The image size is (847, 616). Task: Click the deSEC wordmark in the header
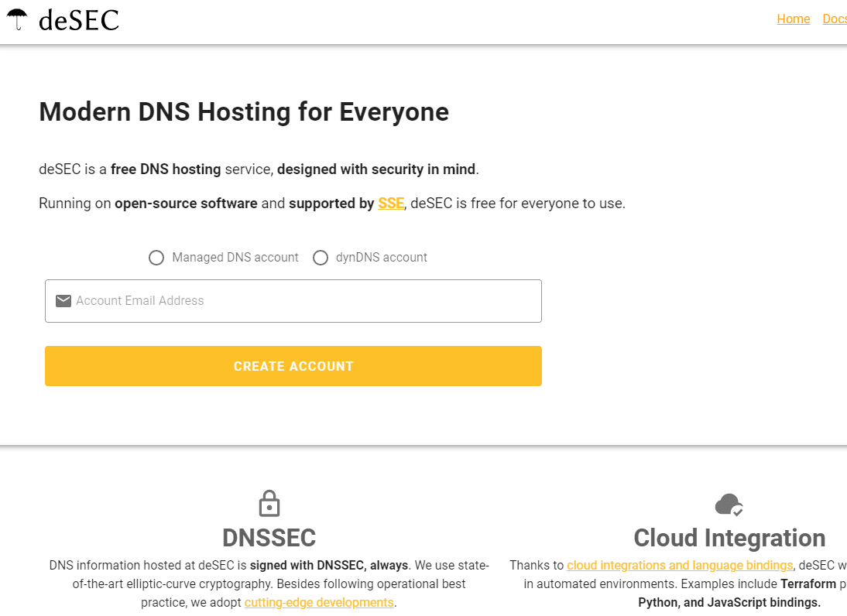(79, 20)
